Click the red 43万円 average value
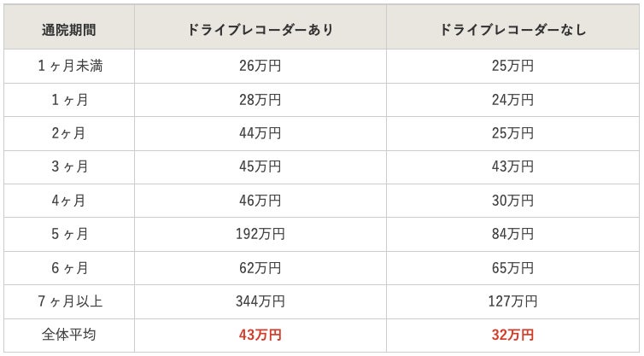The image size is (644, 356). (x=261, y=335)
